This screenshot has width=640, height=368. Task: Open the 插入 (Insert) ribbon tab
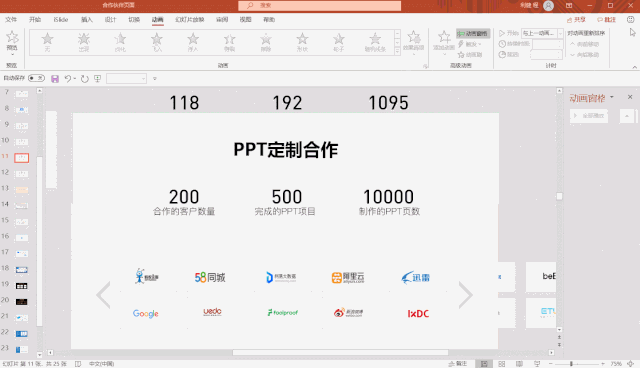click(x=87, y=20)
